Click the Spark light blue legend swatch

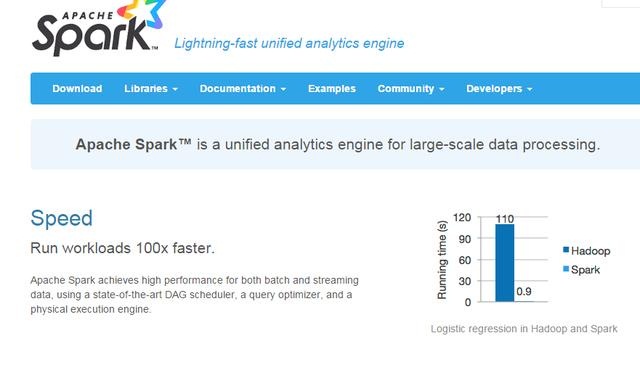[566, 269]
